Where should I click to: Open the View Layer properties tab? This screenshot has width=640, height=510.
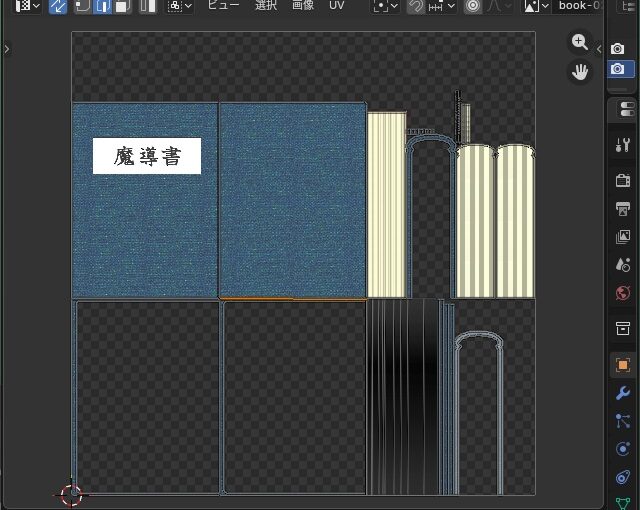pos(623,237)
